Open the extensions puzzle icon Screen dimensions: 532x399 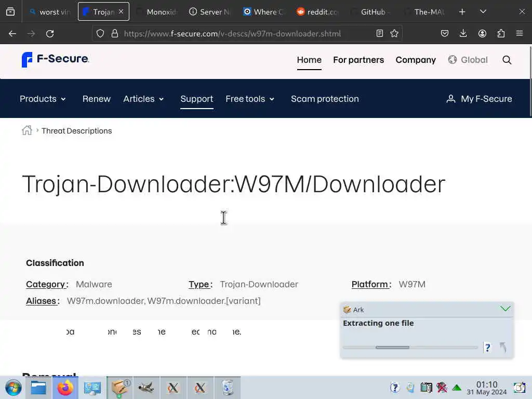click(501, 33)
